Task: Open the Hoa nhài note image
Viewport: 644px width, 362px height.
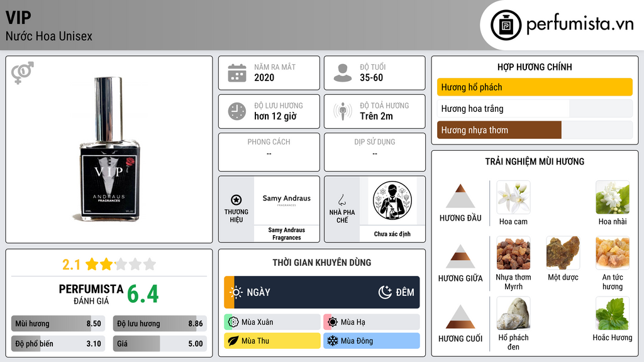Action: coord(613,197)
